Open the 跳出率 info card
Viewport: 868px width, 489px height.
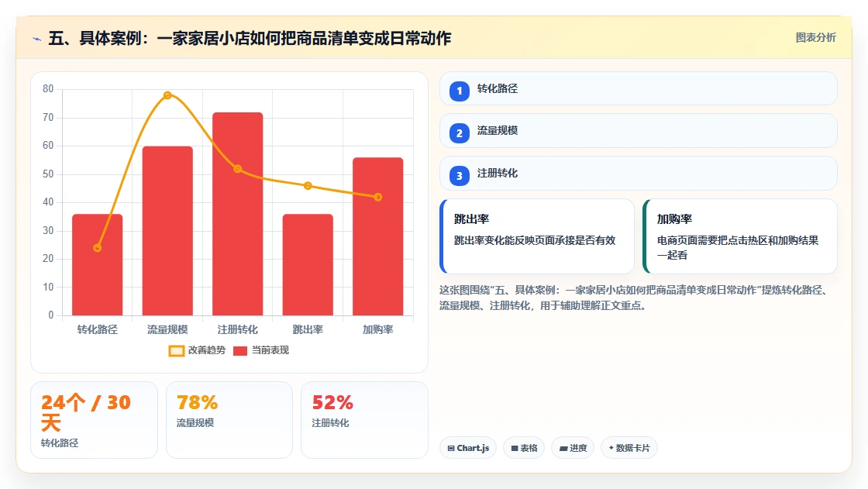tap(537, 236)
